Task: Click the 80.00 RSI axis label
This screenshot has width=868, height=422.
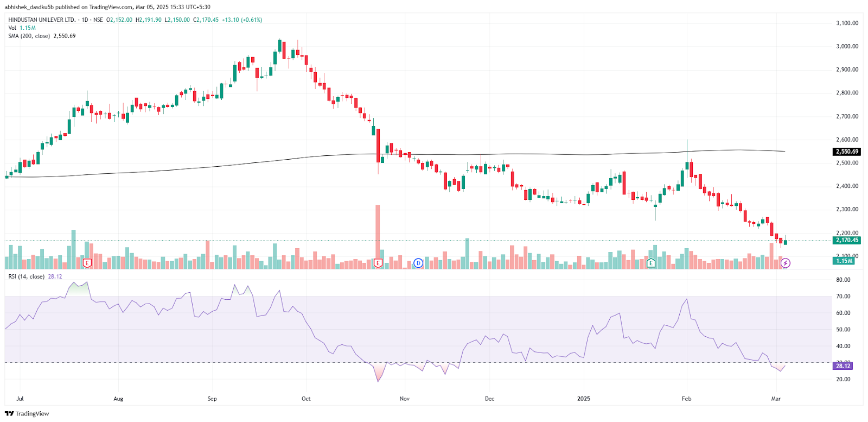Action: (x=843, y=280)
